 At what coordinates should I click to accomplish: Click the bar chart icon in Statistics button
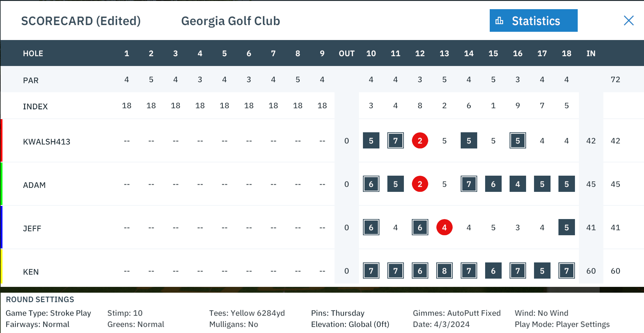(x=499, y=20)
